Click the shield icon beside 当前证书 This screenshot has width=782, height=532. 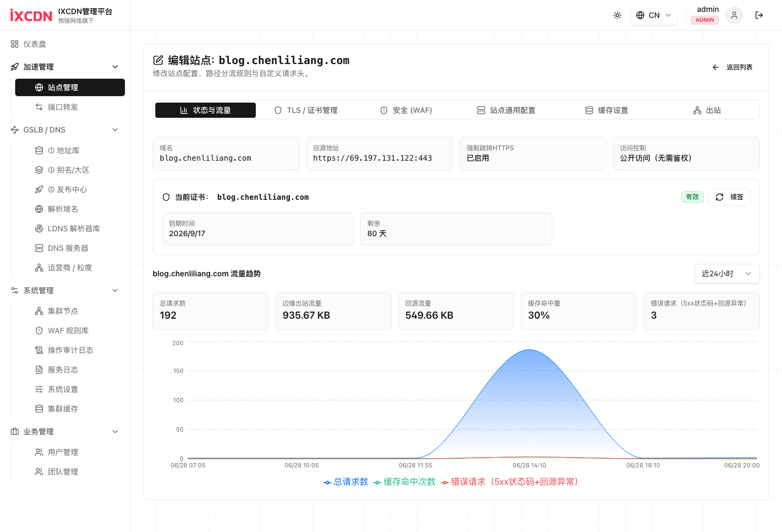166,197
